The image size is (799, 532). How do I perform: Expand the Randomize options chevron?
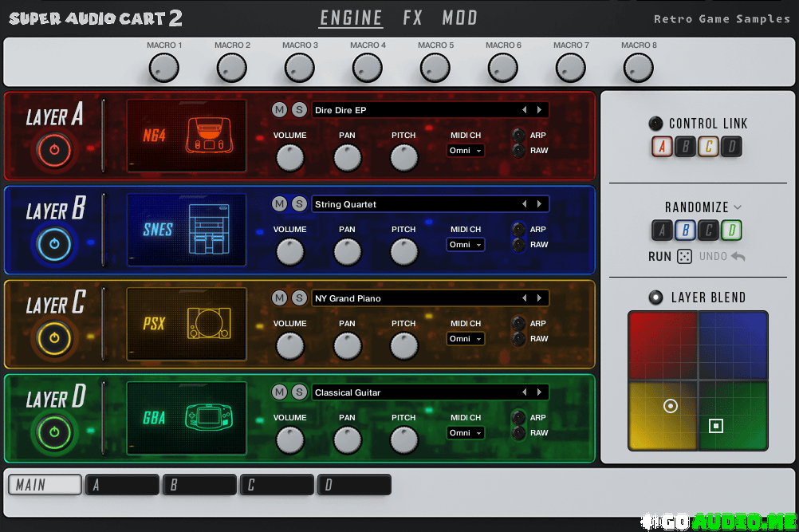pos(738,207)
